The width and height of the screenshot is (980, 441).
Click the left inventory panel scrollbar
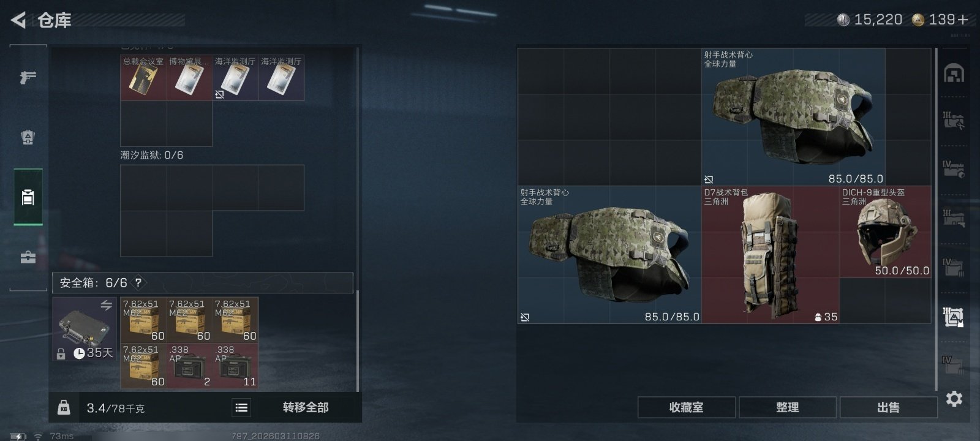[x=358, y=340]
